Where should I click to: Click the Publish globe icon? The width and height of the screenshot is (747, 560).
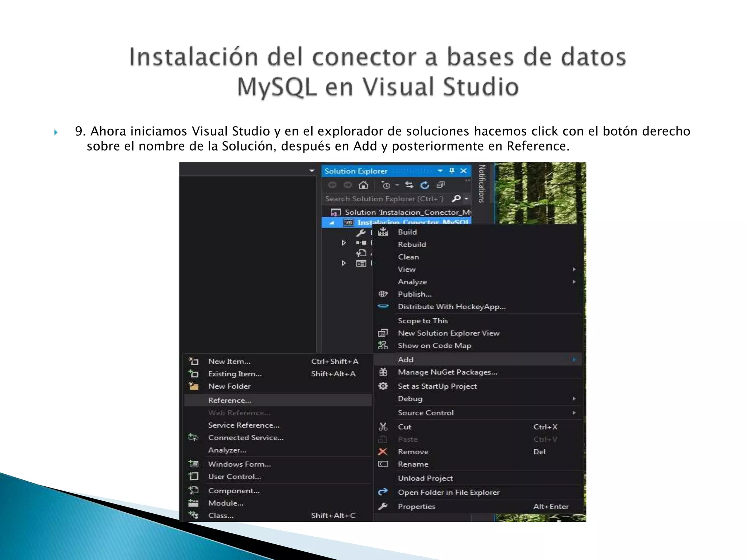point(383,294)
